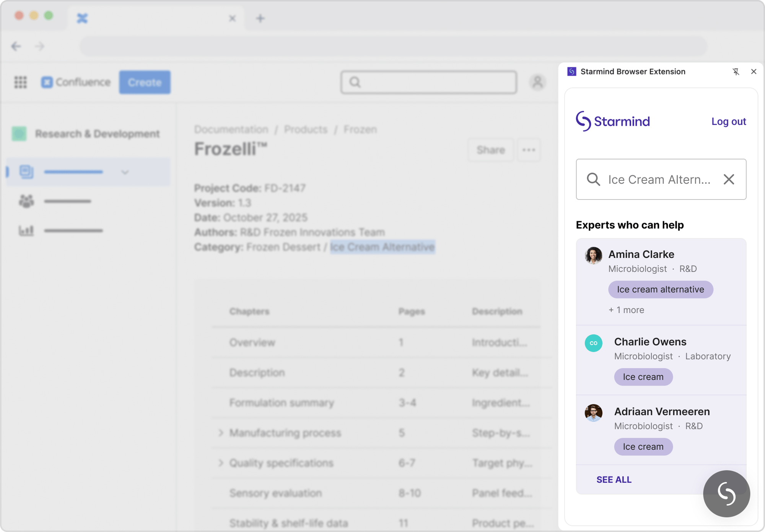The height and width of the screenshot is (532, 765).
Task: Expand the Manufacturing process chapter
Action: 221,432
